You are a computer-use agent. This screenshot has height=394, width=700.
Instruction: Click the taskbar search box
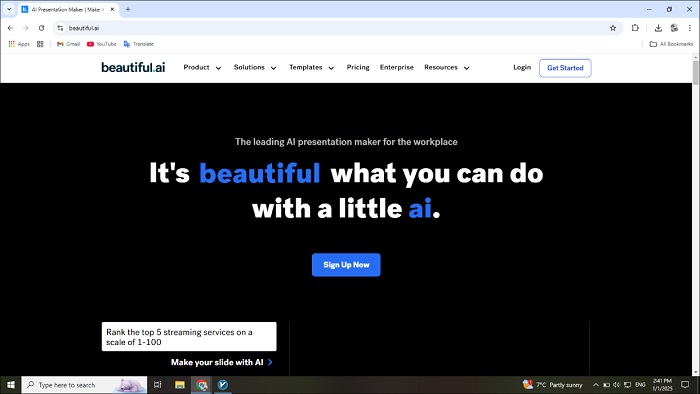[x=84, y=385]
